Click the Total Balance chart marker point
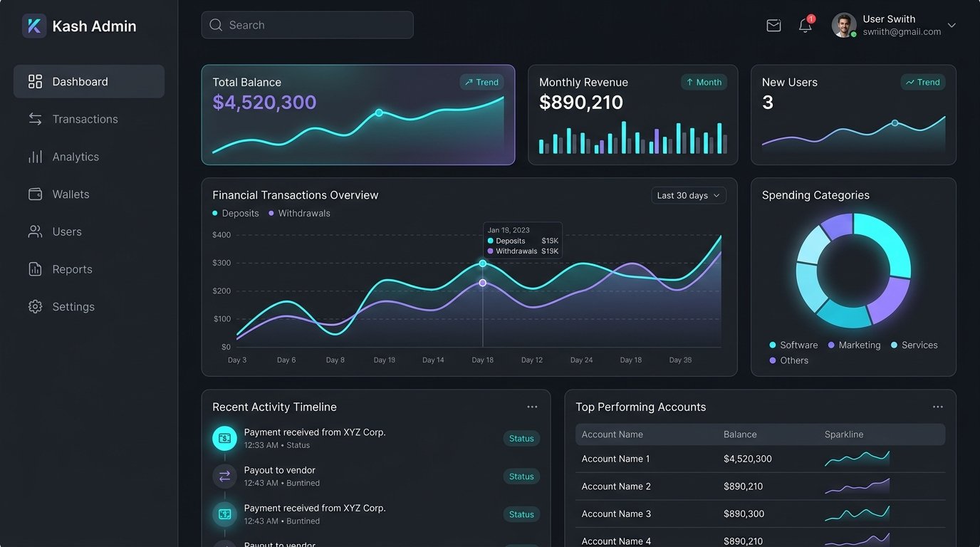Image resolution: width=980 pixels, height=547 pixels. click(379, 113)
